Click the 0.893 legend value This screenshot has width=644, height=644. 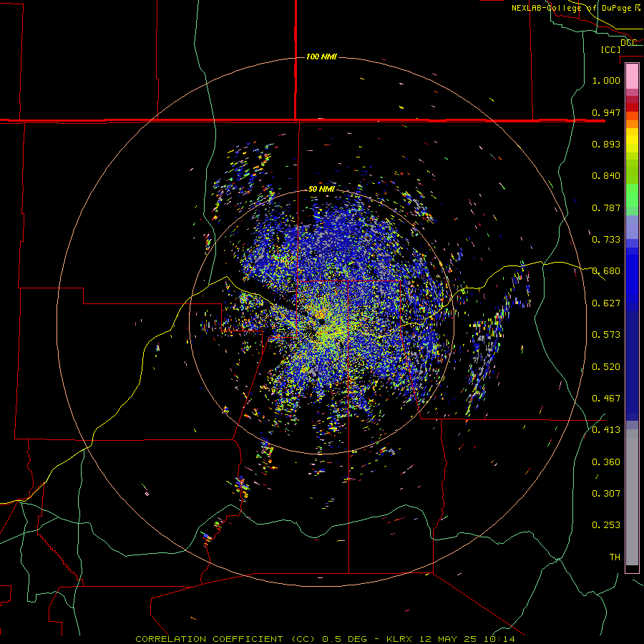coord(606,144)
